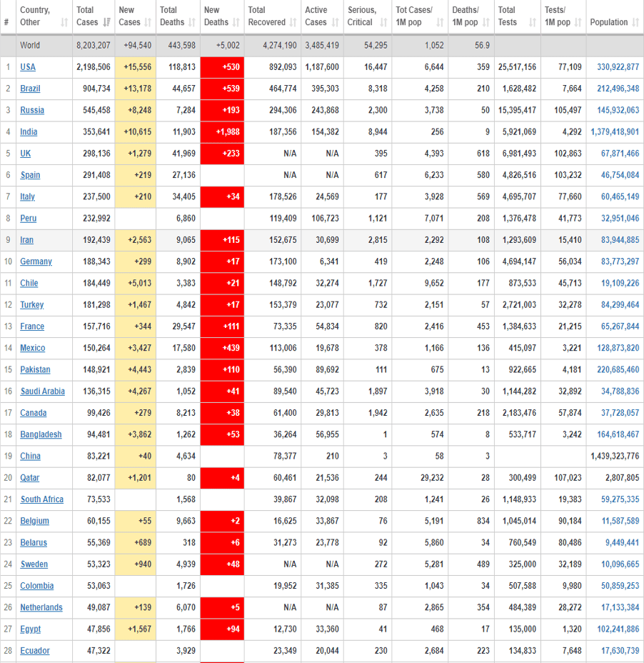The image size is (644, 663).
Task: Sort by Country, Other column arrows
Action: click(64, 22)
